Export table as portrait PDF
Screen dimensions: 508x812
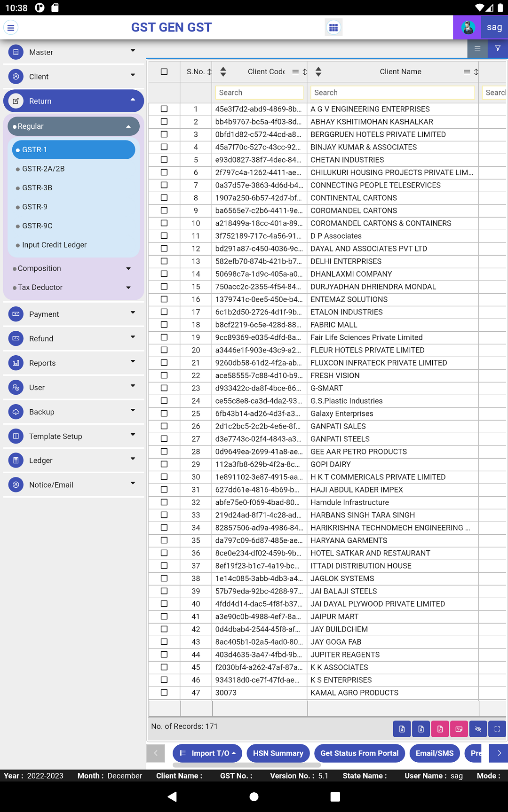(x=440, y=729)
